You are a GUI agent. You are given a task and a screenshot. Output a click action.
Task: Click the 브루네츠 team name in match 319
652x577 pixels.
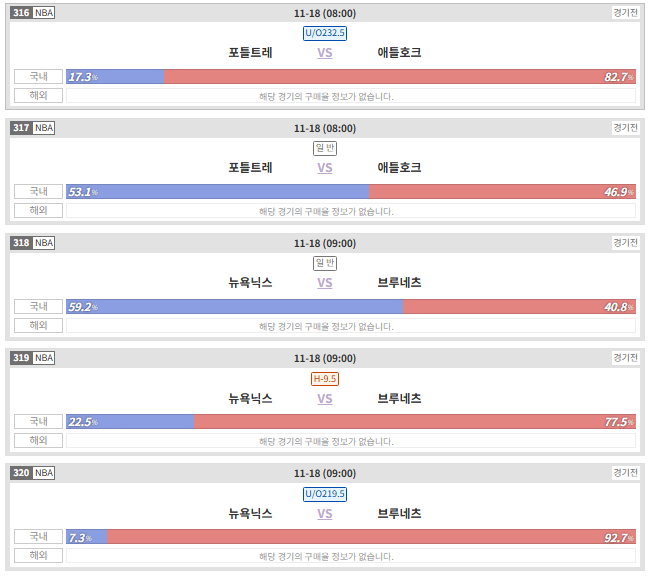(x=400, y=399)
